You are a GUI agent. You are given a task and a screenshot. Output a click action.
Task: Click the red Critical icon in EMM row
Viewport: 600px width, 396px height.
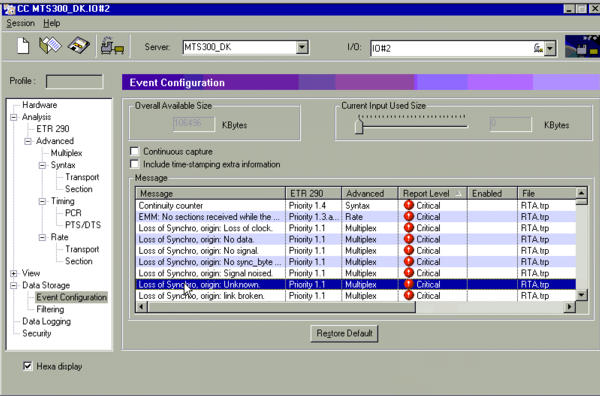(x=409, y=217)
